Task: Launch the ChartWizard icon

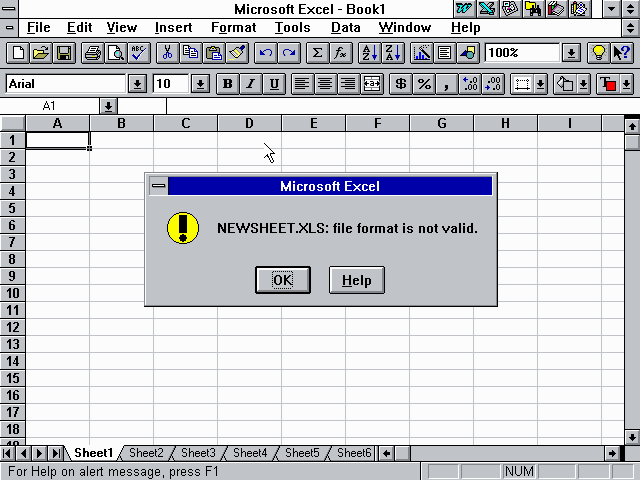Action: pos(421,53)
